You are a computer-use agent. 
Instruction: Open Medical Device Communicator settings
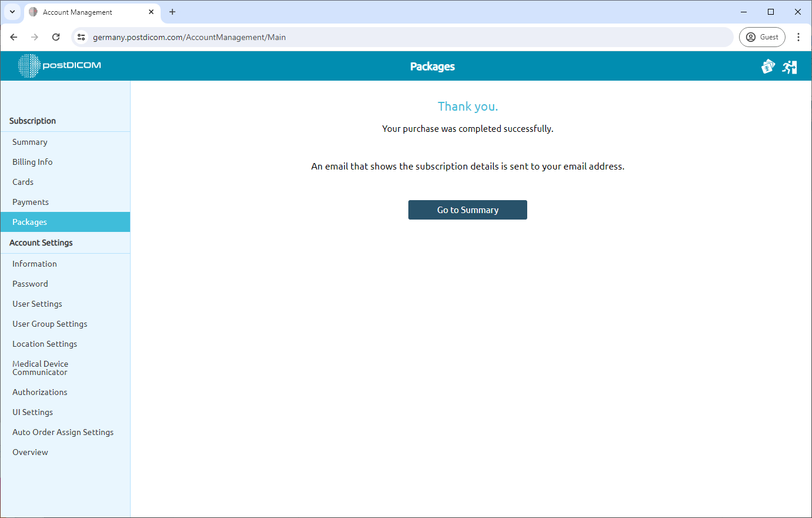click(40, 367)
